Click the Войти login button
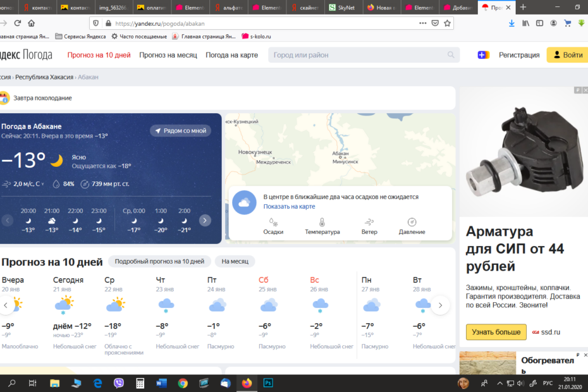The image size is (588, 392). pos(567,55)
